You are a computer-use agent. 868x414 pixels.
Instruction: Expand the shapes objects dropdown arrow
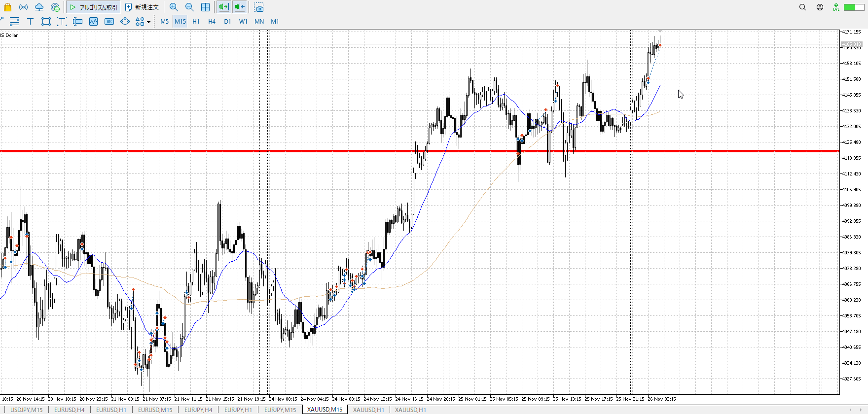[x=148, y=22]
